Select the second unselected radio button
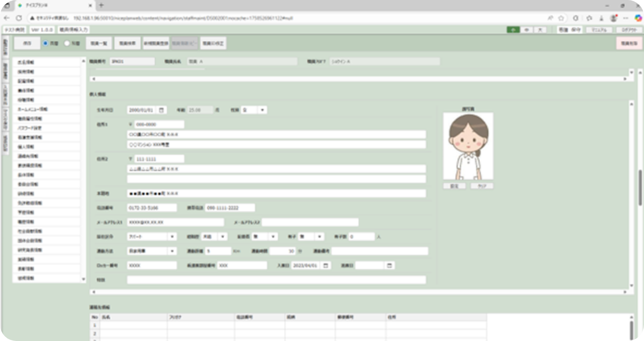The image size is (644, 341). 67,44
